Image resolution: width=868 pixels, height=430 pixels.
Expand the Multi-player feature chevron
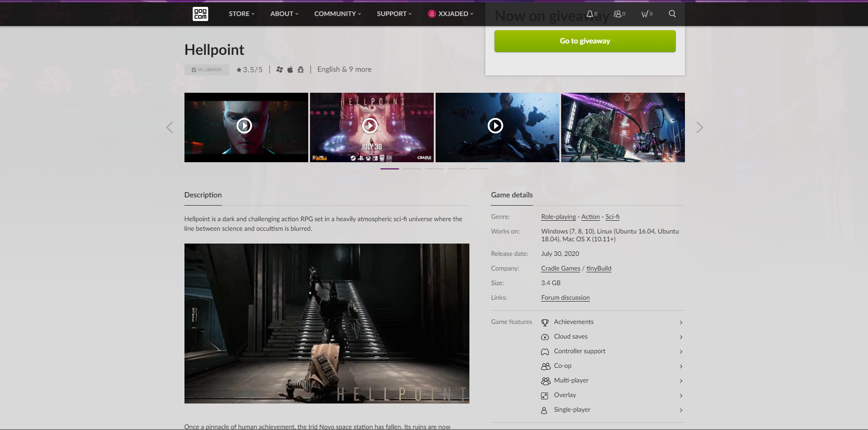point(681,381)
